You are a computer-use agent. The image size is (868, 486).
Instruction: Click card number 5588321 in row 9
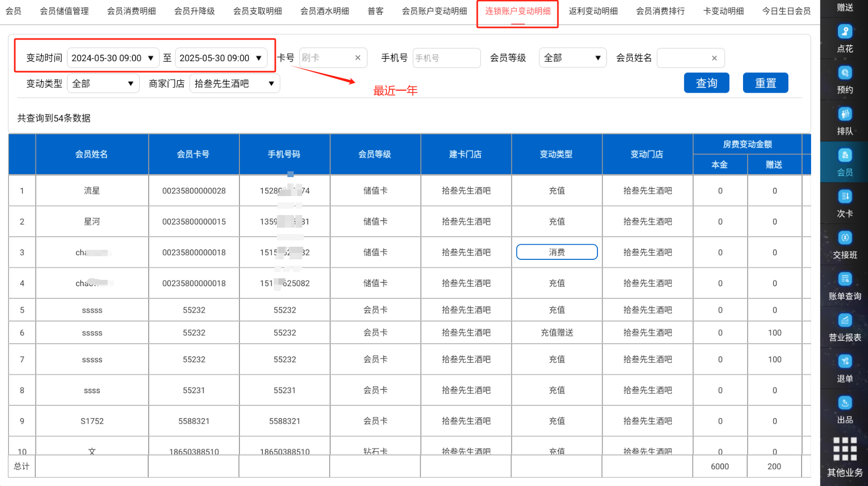194,421
